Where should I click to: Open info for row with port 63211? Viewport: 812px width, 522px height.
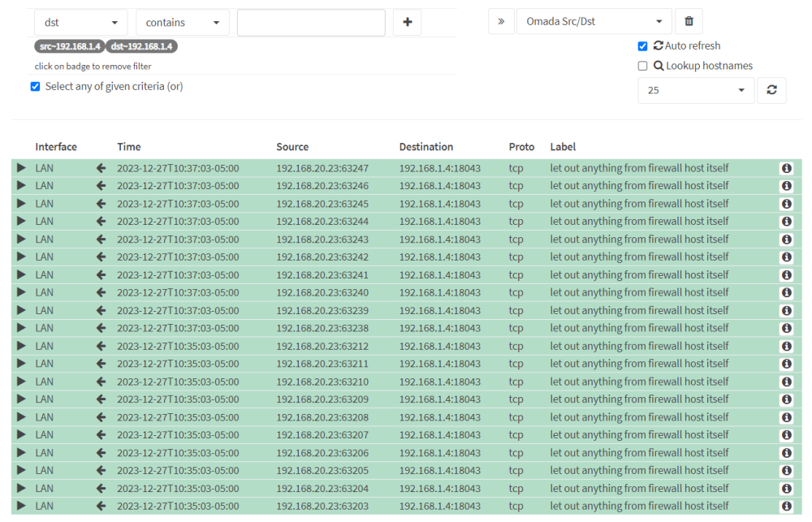786,364
